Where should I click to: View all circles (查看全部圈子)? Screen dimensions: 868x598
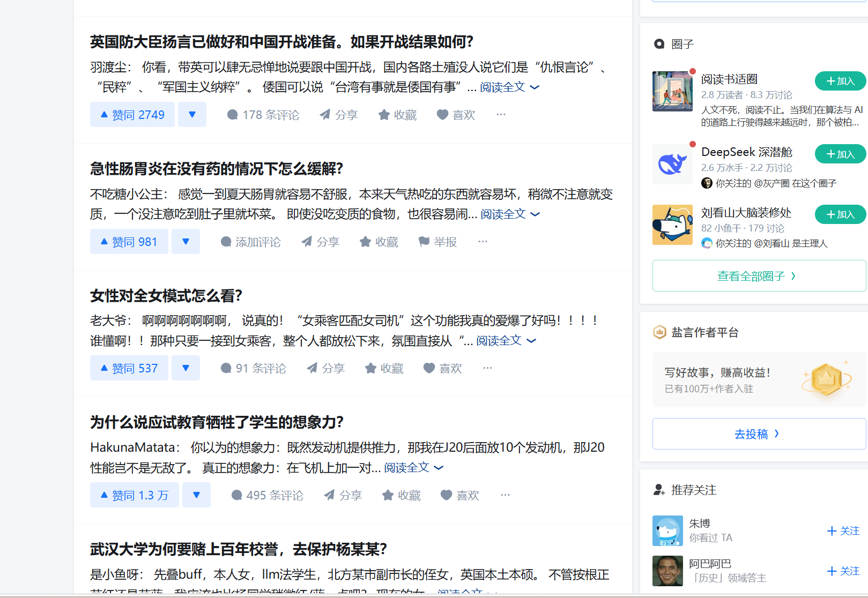[758, 276]
